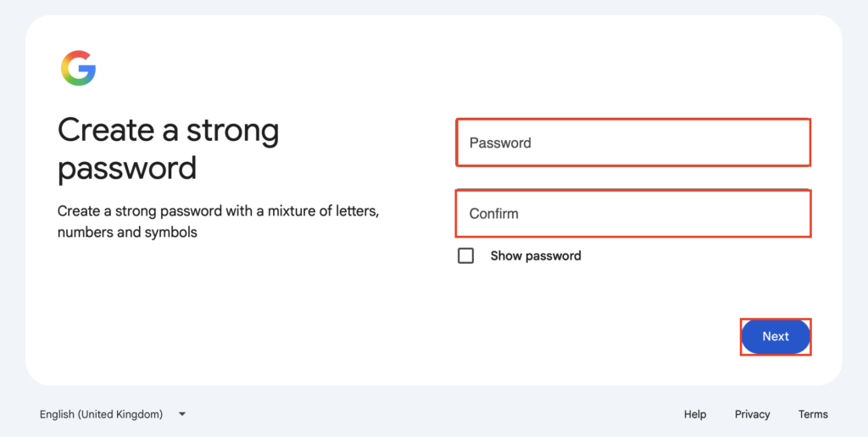Focus the Password input field
Screen dimensions: 868x437
click(x=633, y=143)
